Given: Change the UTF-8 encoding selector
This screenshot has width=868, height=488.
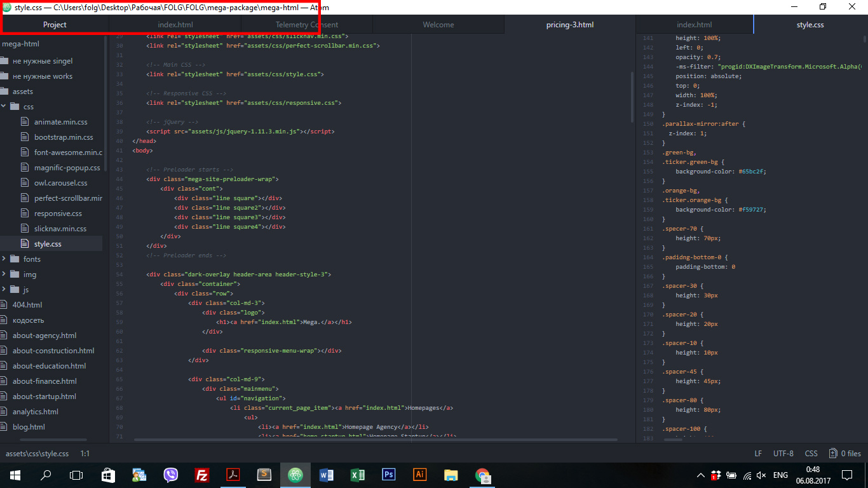Looking at the screenshot, I should coord(783,454).
